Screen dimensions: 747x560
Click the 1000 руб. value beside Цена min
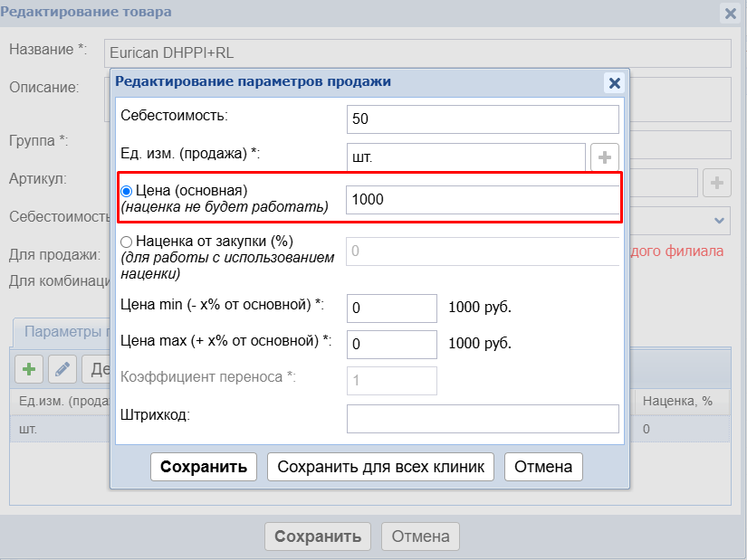(480, 308)
